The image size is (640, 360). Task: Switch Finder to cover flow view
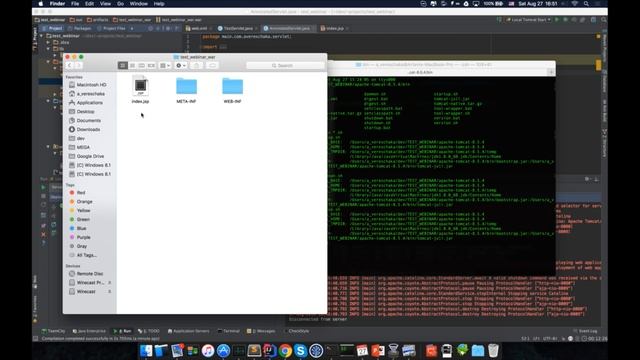[151, 65]
